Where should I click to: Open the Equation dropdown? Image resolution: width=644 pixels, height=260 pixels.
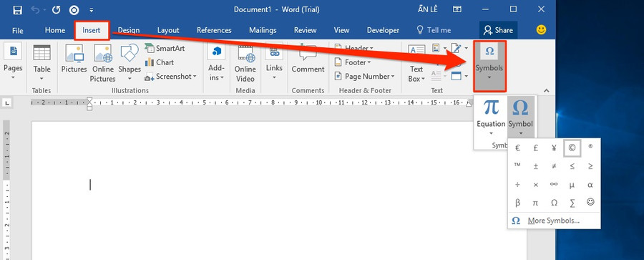pos(491,117)
